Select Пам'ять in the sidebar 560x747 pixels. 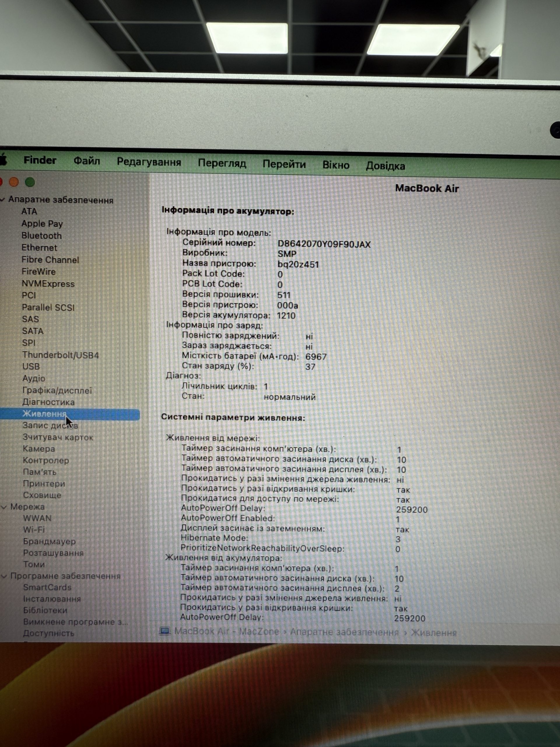tap(39, 472)
